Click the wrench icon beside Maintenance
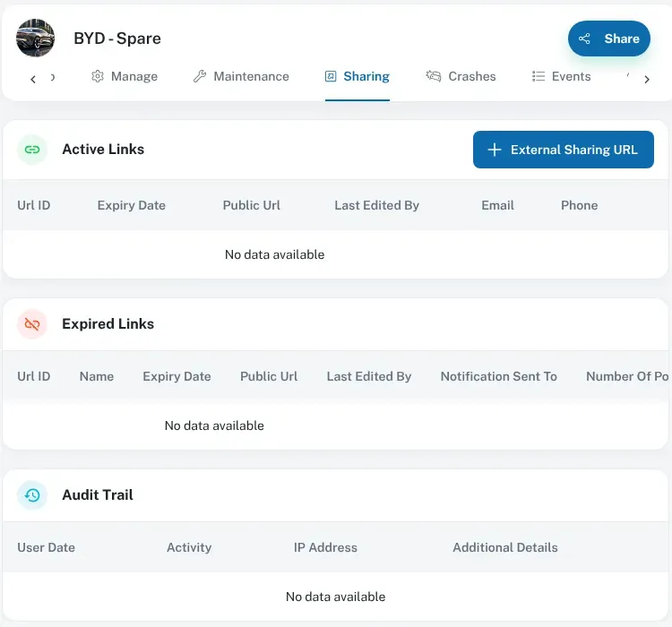This screenshot has width=672, height=627. click(x=200, y=76)
